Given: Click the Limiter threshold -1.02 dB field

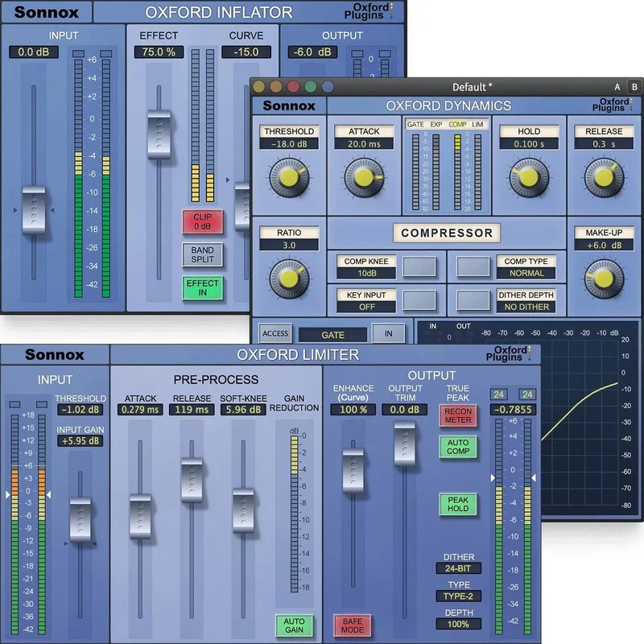Looking at the screenshot, I should (x=80, y=410).
